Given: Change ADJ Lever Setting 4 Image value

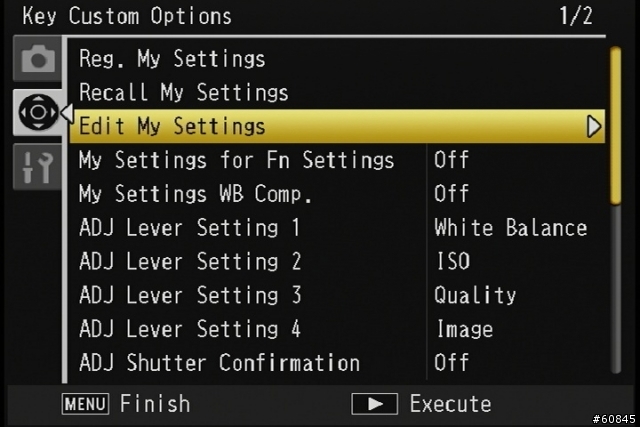Looking at the screenshot, I should pos(465,329).
